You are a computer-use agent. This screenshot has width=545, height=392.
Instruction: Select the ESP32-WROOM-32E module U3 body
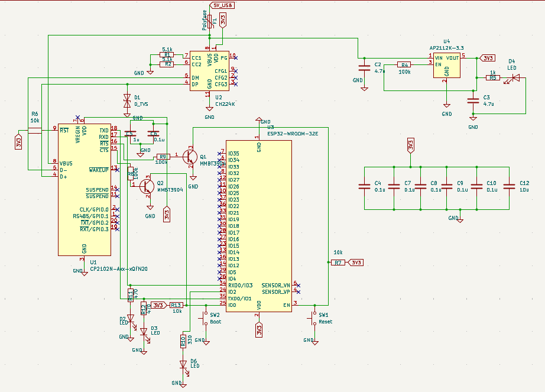pyautogui.click(x=258, y=226)
